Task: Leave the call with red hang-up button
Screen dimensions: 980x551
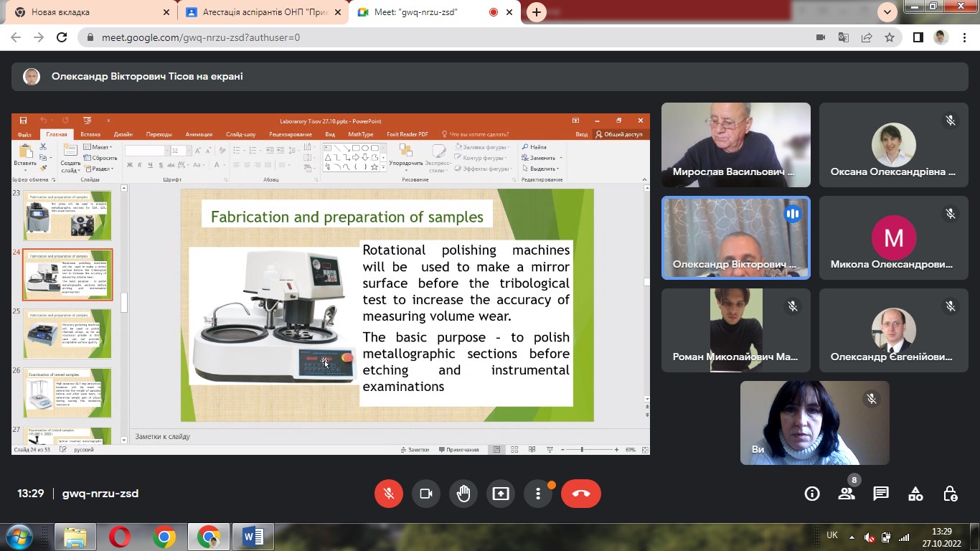Action: point(581,494)
